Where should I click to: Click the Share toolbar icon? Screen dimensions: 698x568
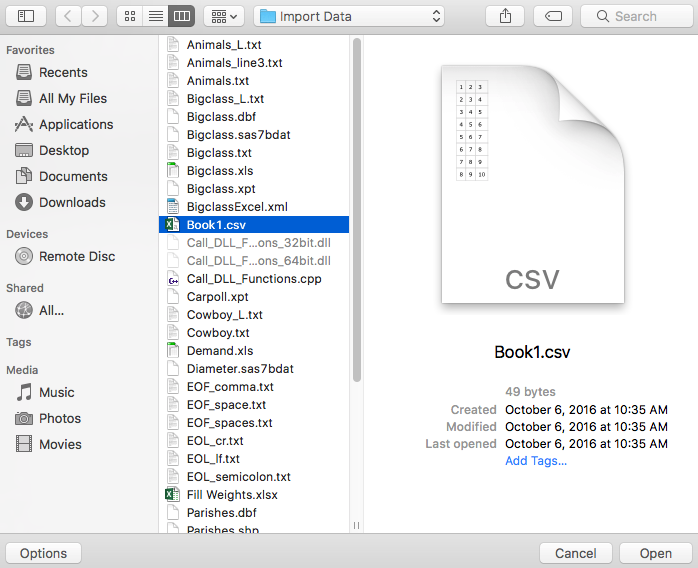pyautogui.click(x=505, y=16)
